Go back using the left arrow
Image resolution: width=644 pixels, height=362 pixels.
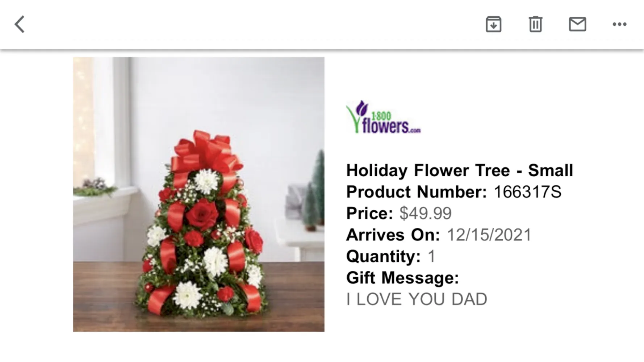pyautogui.click(x=20, y=24)
